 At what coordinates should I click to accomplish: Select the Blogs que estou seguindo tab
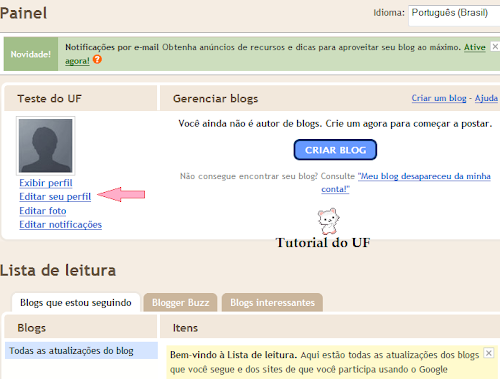point(76,302)
